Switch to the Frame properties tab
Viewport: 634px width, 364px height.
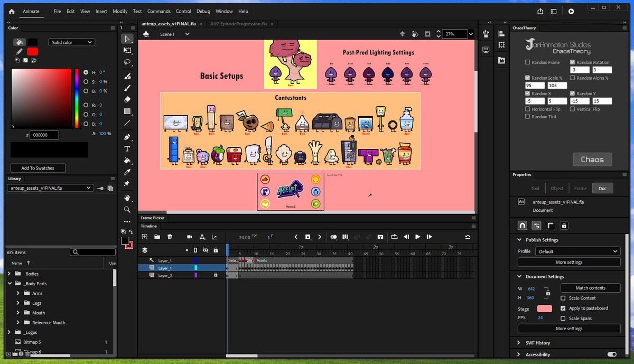tap(580, 188)
